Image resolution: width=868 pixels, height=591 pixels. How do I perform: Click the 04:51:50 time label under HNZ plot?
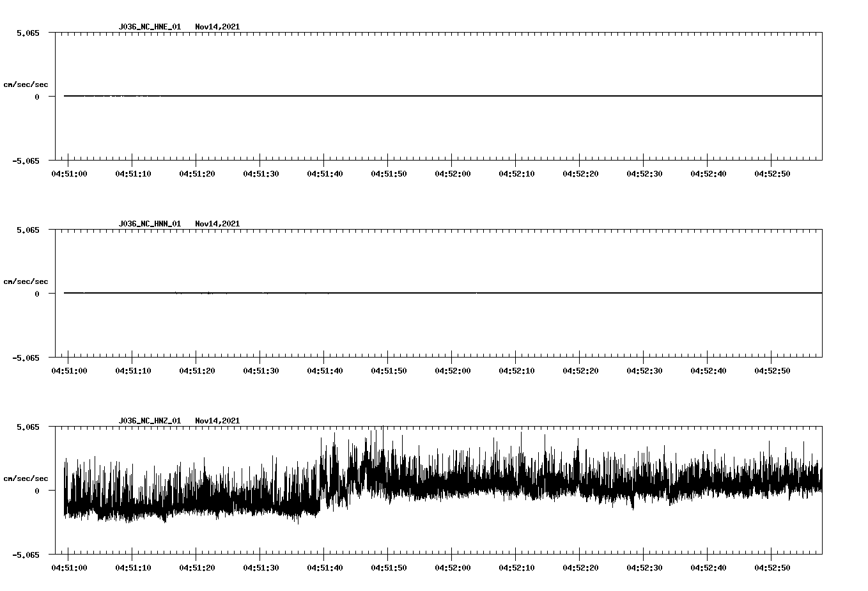[389, 568]
